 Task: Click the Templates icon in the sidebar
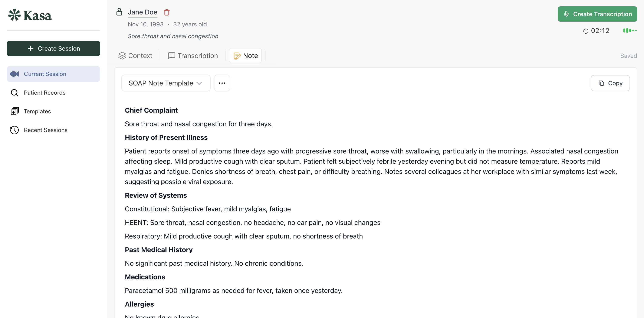[14, 111]
